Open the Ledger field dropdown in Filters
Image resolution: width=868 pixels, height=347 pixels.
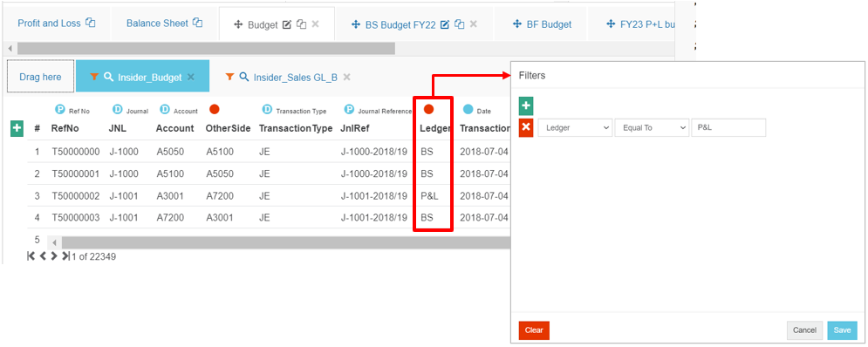tap(575, 128)
